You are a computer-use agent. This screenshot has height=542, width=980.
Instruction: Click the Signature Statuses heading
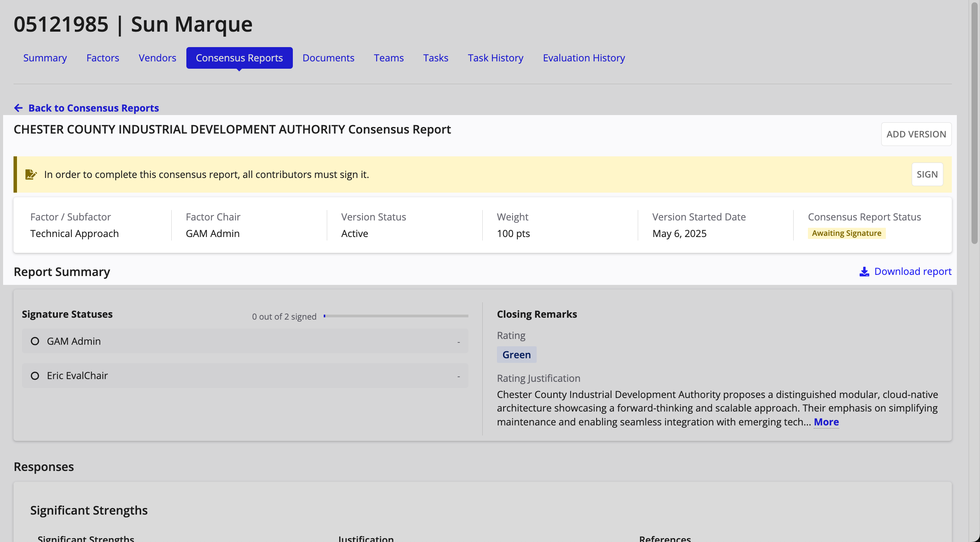(67, 314)
